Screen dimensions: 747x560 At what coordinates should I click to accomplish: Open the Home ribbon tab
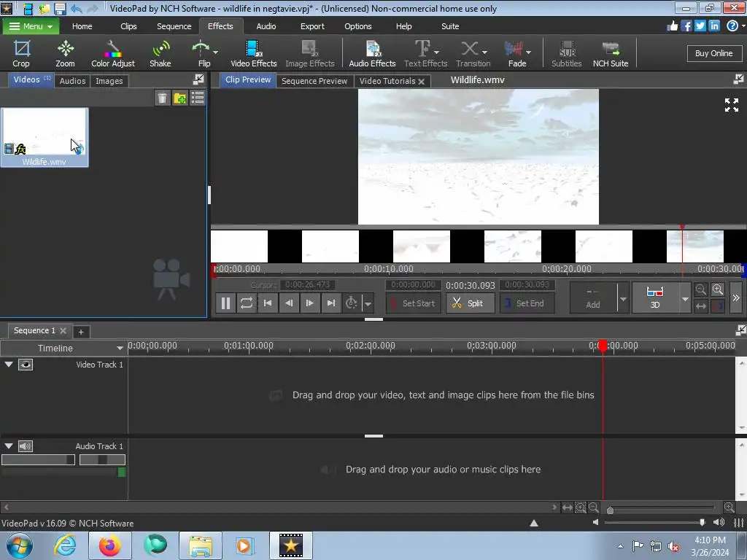(82, 26)
